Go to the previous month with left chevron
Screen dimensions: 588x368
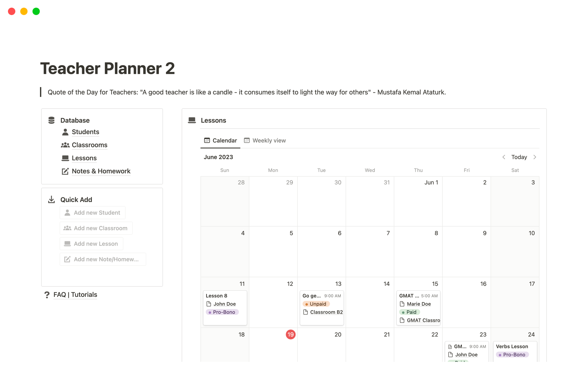504,157
